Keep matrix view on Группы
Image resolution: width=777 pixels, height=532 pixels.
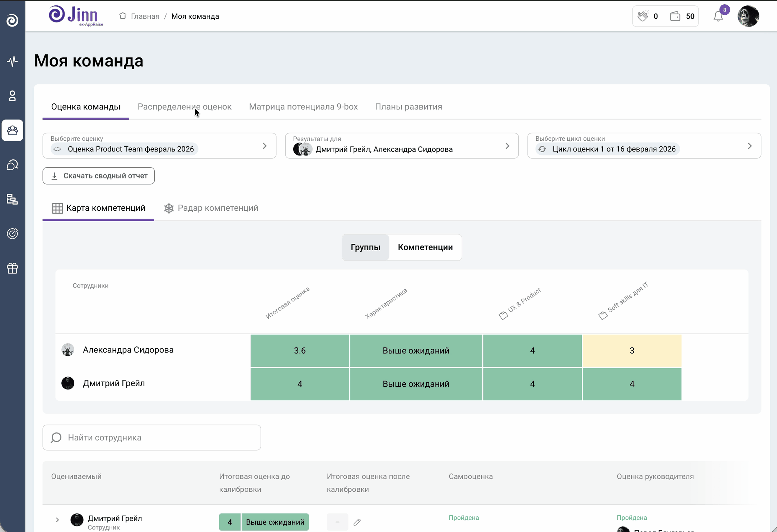click(x=365, y=247)
